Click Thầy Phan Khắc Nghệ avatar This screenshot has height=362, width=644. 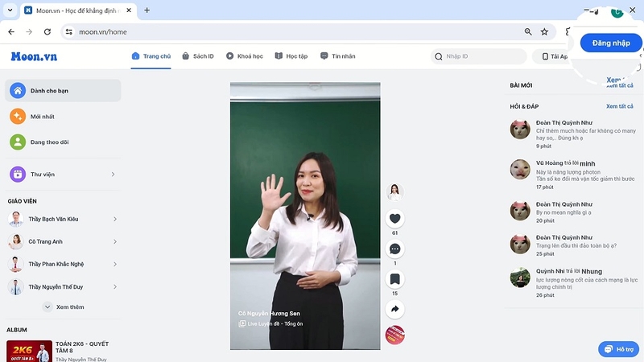coord(15,265)
